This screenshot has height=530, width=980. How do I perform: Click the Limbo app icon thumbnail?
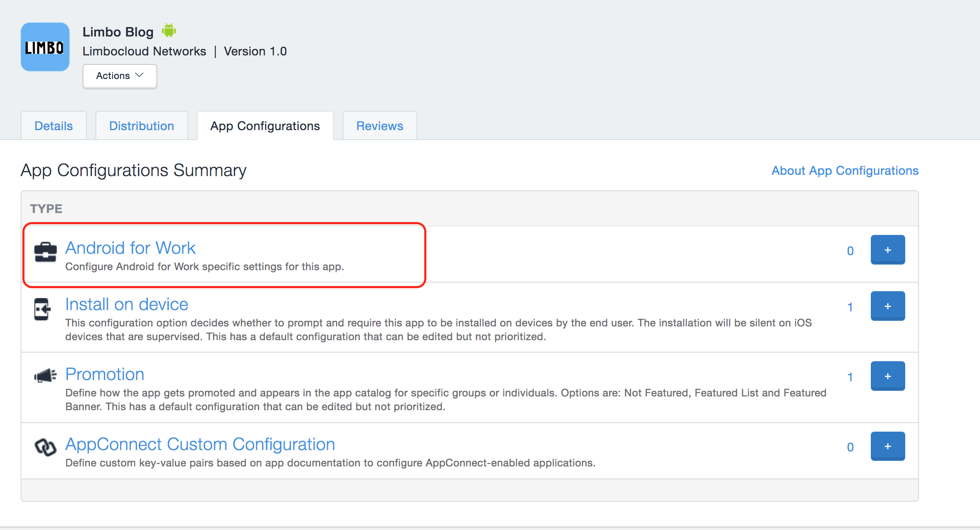click(x=45, y=47)
